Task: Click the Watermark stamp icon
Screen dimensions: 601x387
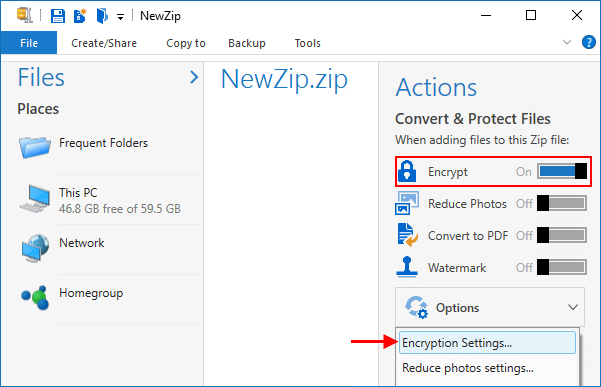Action: [x=407, y=267]
